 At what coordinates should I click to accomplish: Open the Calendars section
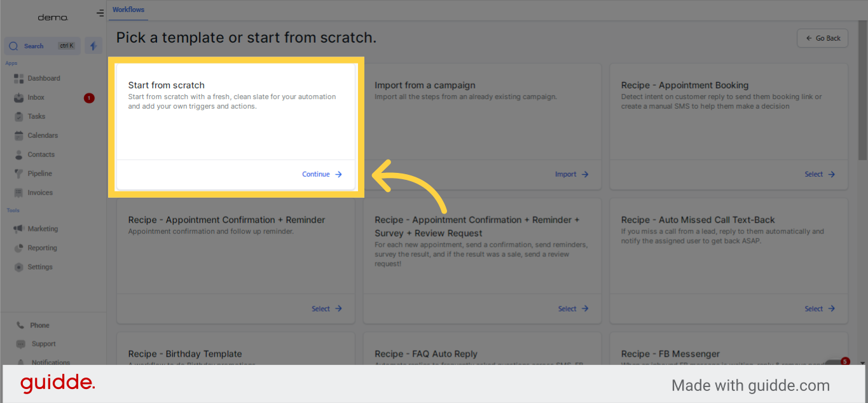(x=42, y=135)
